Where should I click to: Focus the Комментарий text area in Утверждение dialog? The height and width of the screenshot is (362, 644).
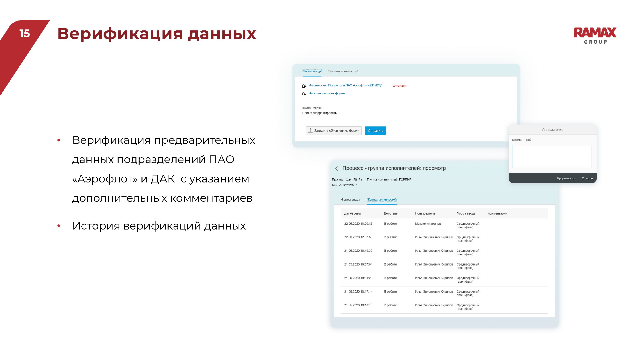click(x=552, y=157)
